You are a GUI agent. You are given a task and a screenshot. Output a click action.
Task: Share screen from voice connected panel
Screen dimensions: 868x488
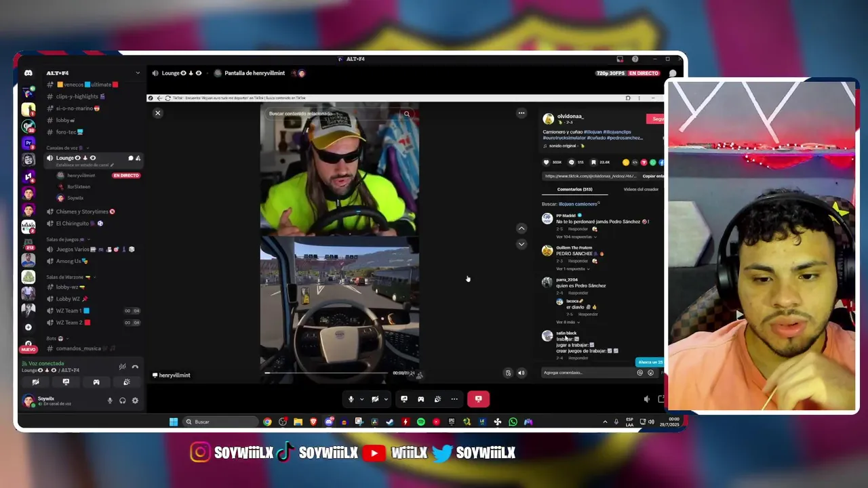pyautogui.click(x=66, y=382)
